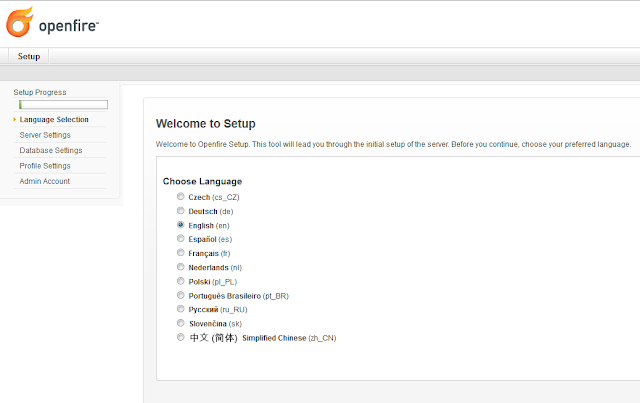The width and height of the screenshot is (640, 403).
Task: Pick Español (es) as language
Action: coord(181,240)
